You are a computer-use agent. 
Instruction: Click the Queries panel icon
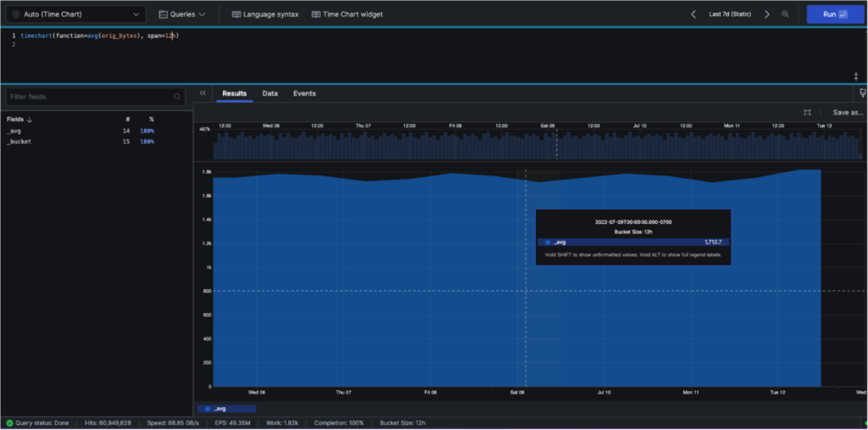[x=164, y=14]
